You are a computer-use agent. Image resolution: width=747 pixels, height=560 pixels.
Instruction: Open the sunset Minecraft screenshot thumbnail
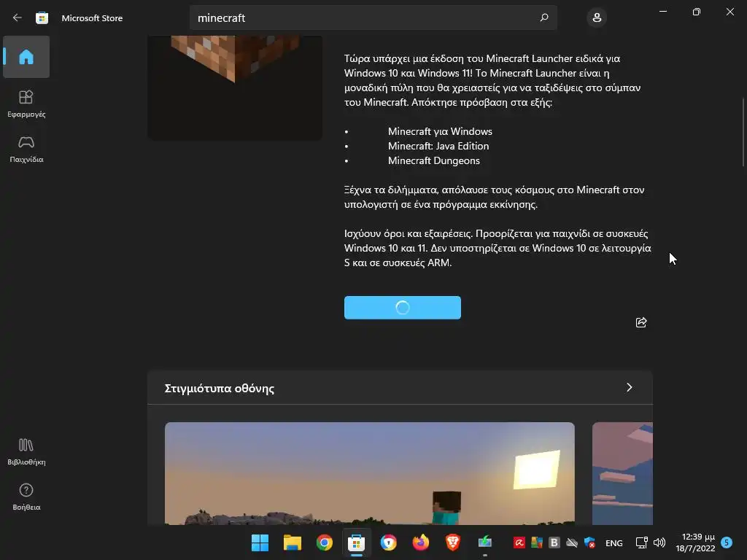370,473
